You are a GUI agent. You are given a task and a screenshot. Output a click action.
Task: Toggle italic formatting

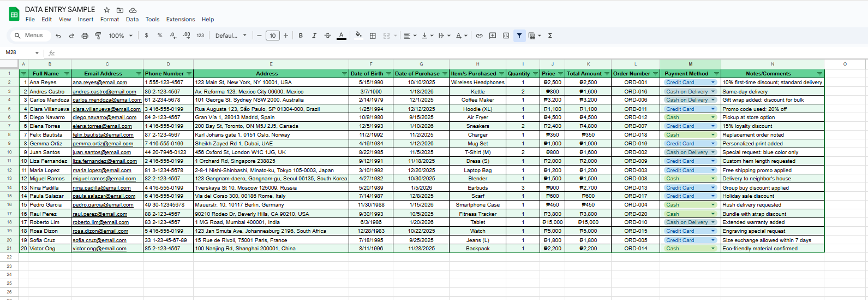click(x=314, y=36)
